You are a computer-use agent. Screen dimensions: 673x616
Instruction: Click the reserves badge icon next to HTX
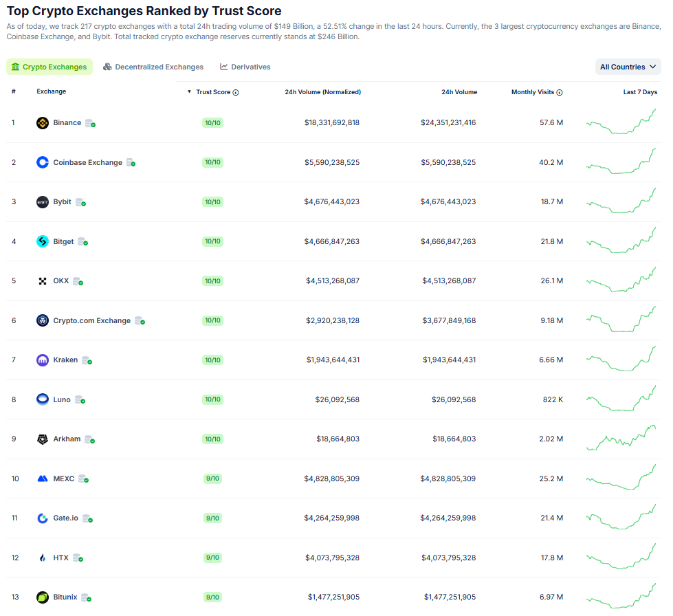point(78,558)
